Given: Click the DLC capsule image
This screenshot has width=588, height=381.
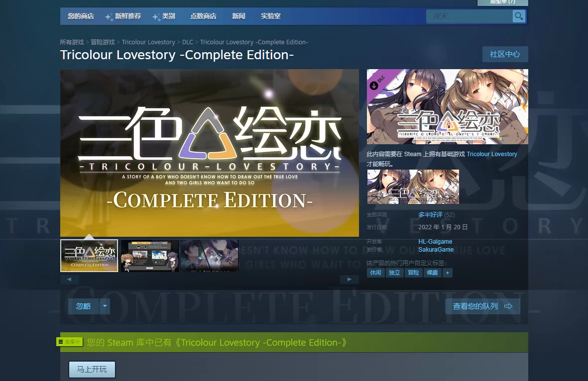Looking at the screenshot, I should pos(447,106).
